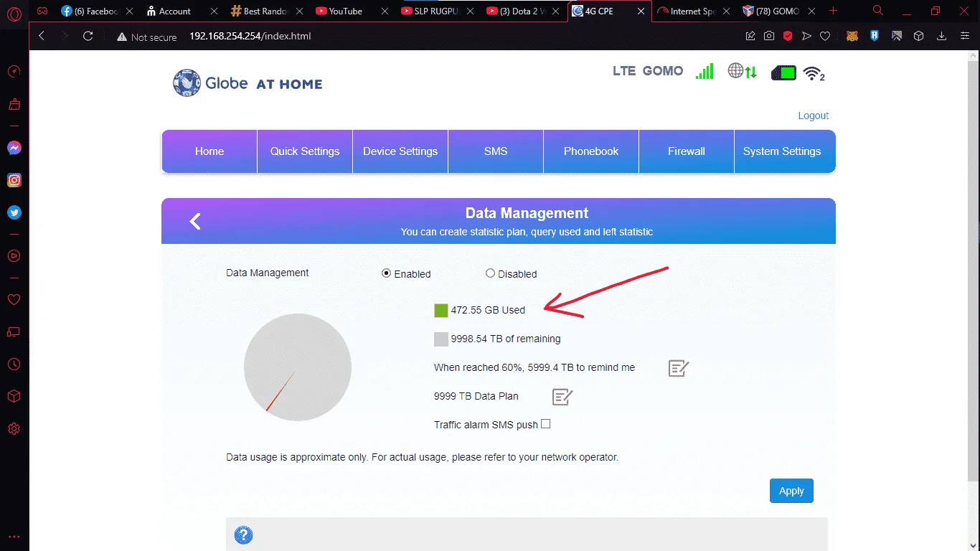Open Extensions cube in the sidebar
This screenshot has width=980, height=551.
click(14, 397)
